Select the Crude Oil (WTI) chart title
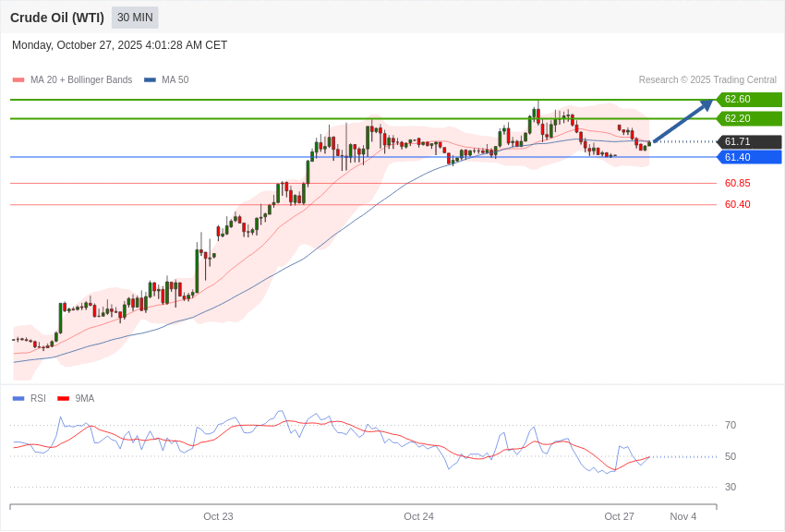Viewport: 785px width, 532px height. 57,18
